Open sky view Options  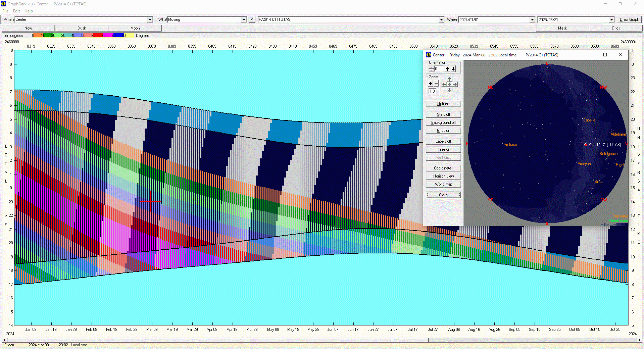tap(443, 104)
